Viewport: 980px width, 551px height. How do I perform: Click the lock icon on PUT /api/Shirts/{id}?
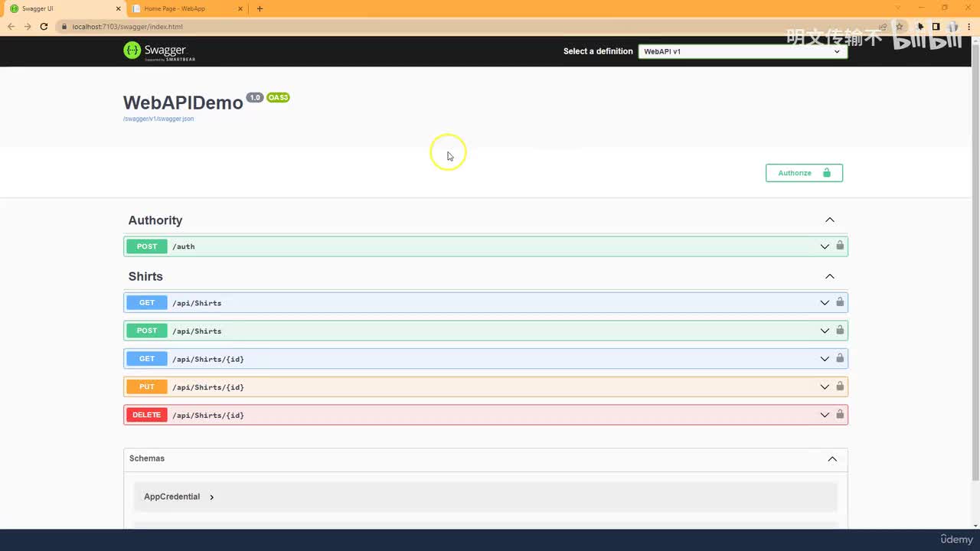coord(840,386)
